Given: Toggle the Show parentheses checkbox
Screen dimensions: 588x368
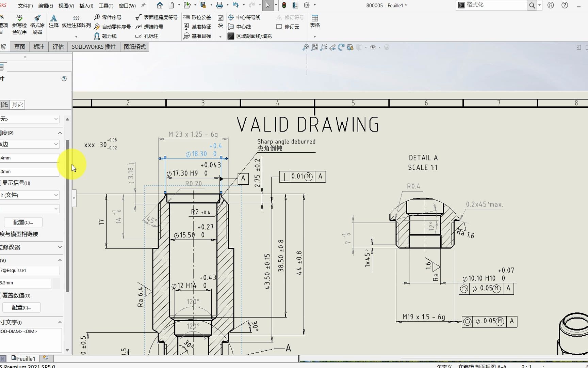Looking at the screenshot, I should pos(1,183).
